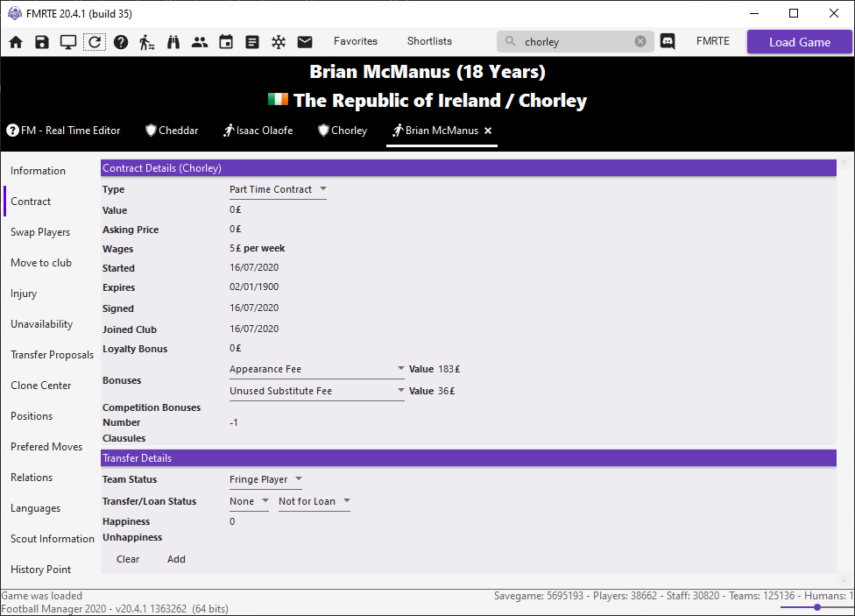This screenshot has width=855, height=616.
Task: Click the scroll up arrow
Action: point(844,163)
